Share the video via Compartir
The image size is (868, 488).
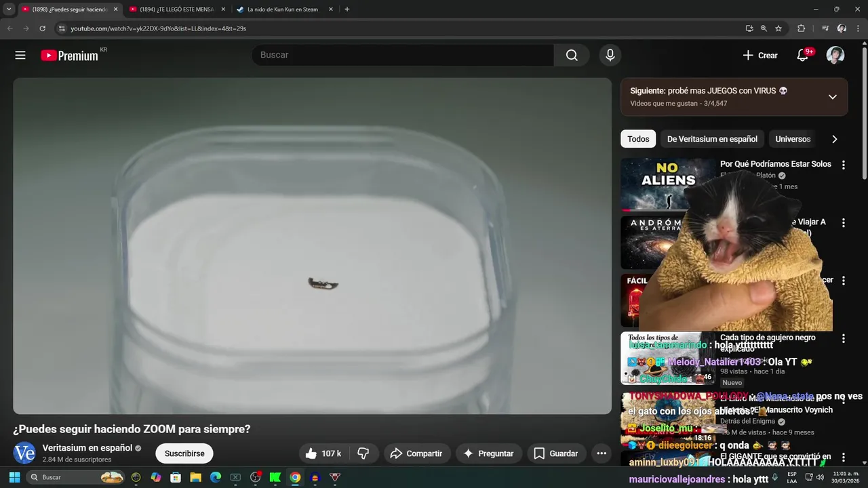point(416,453)
